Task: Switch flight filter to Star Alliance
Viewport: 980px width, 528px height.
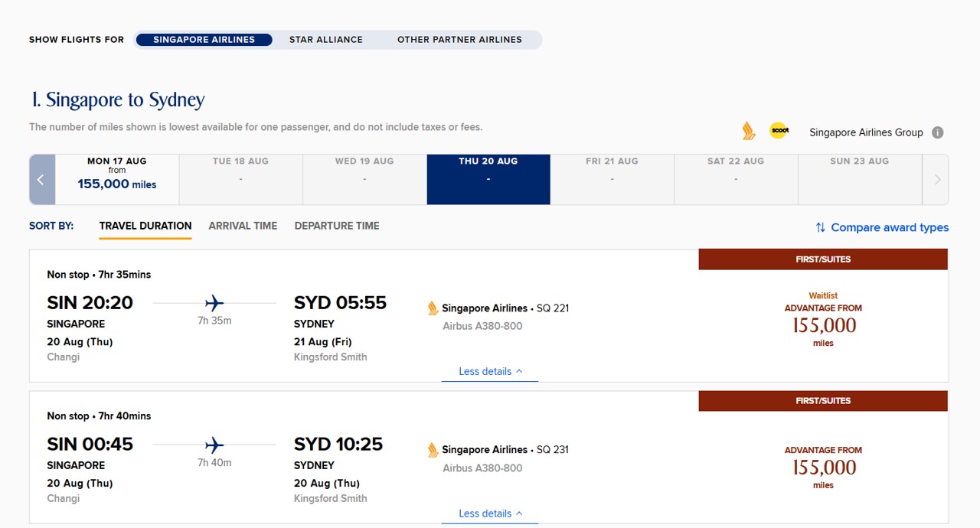Action: point(326,40)
